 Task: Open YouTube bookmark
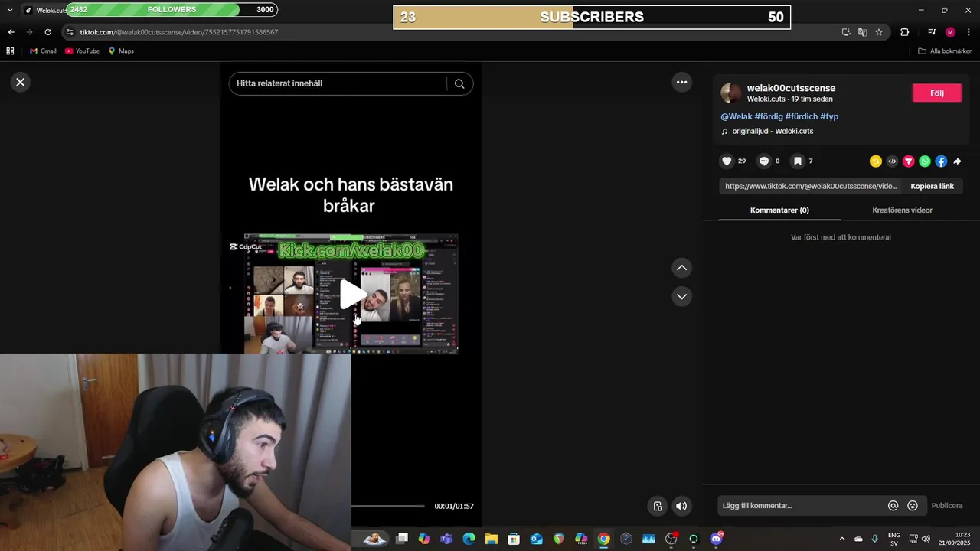82,51
